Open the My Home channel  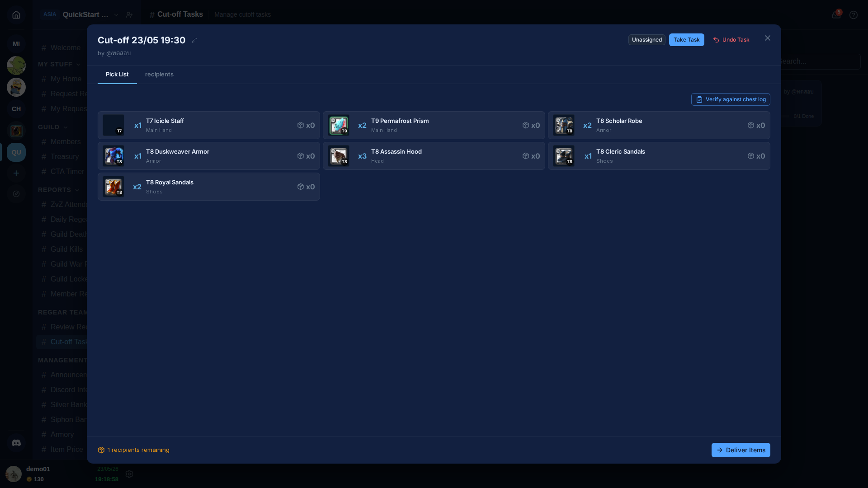tap(61, 79)
